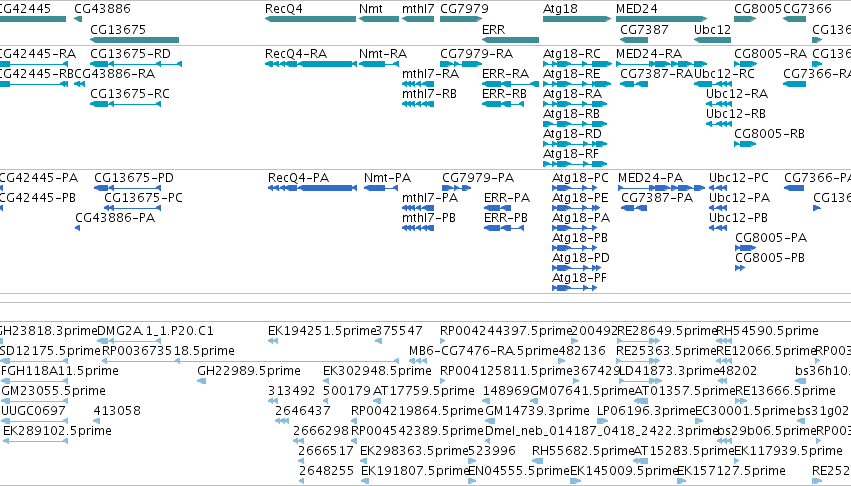
Task: Select the CG7979-RA transcript
Action: coord(461,64)
